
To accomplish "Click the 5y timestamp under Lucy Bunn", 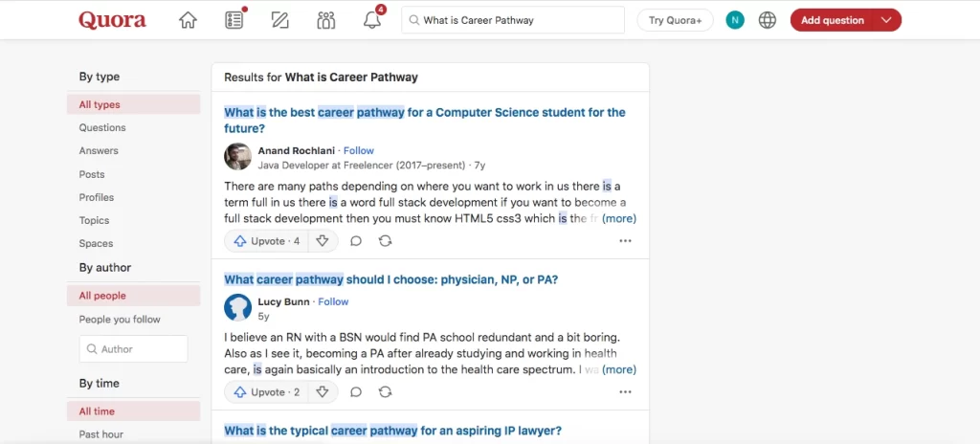I will click(264, 317).
